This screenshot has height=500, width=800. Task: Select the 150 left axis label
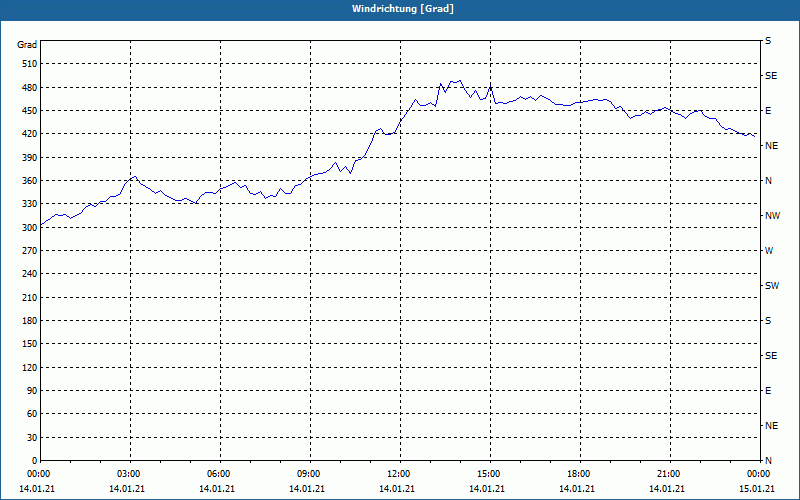click(30, 344)
